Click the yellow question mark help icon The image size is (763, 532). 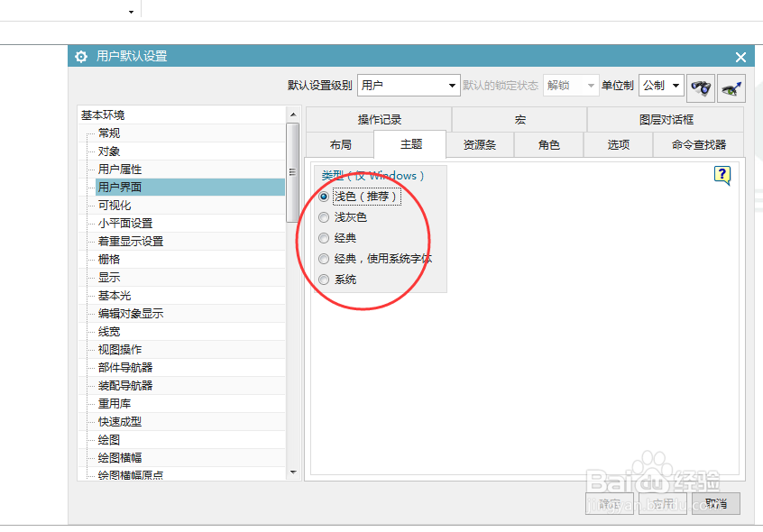coord(722,175)
